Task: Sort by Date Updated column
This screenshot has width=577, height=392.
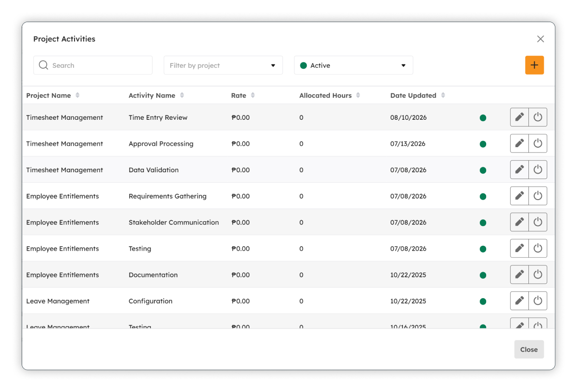Action: 443,95
